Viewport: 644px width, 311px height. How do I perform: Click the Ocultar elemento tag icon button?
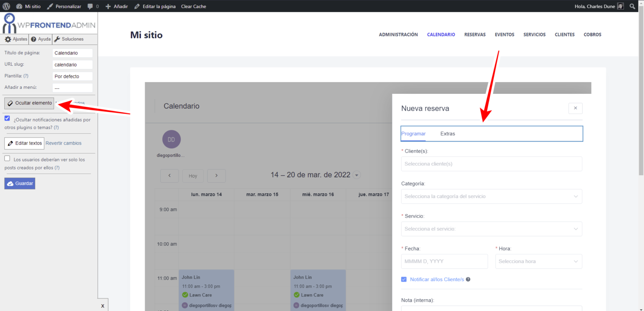coord(29,103)
